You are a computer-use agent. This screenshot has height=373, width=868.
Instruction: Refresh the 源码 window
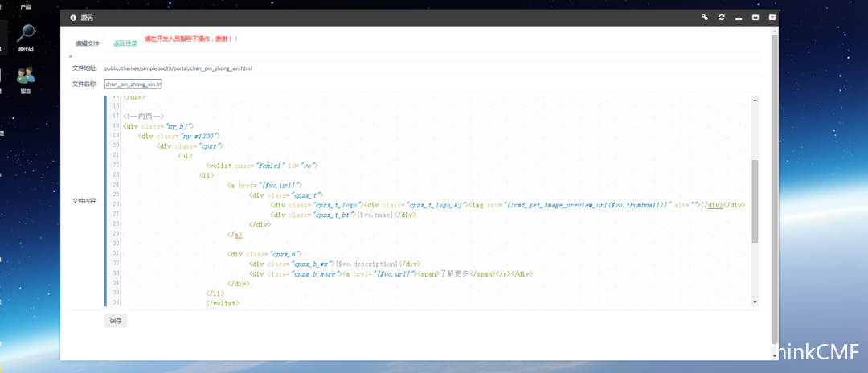pos(721,18)
